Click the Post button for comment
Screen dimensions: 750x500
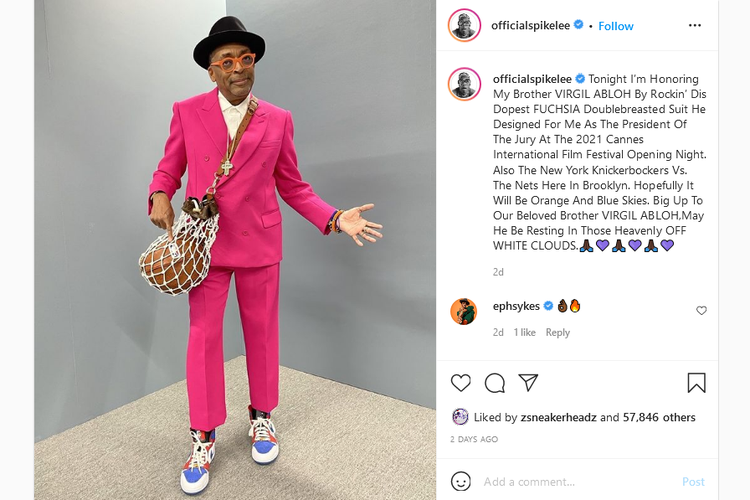click(x=693, y=482)
